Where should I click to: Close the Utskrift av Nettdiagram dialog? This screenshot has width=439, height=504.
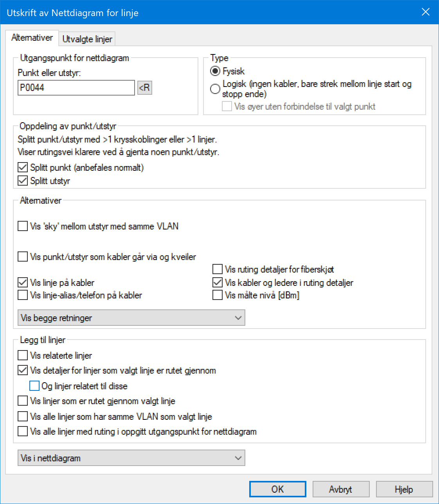tap(426, 12)
